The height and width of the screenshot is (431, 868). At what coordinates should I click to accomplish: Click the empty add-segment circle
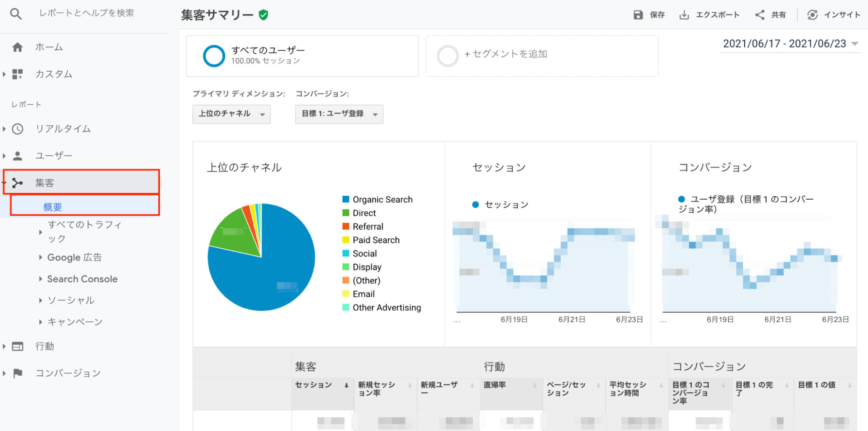point(448,56)
